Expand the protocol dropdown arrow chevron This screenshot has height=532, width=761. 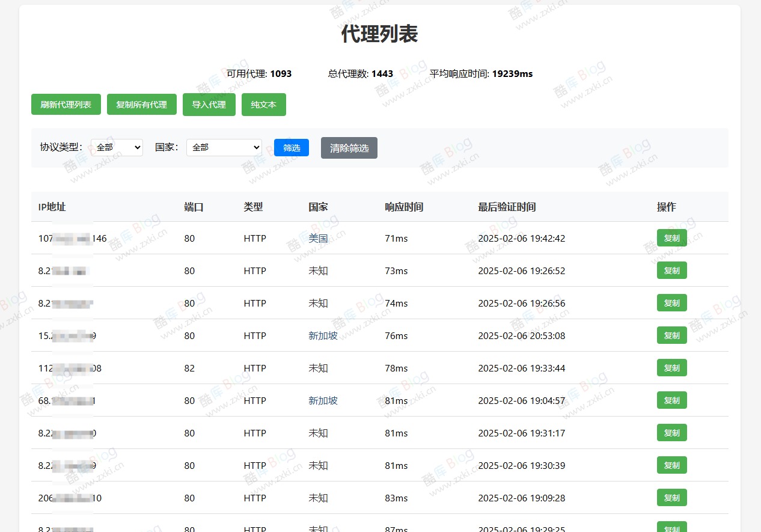tap(137, 147)
